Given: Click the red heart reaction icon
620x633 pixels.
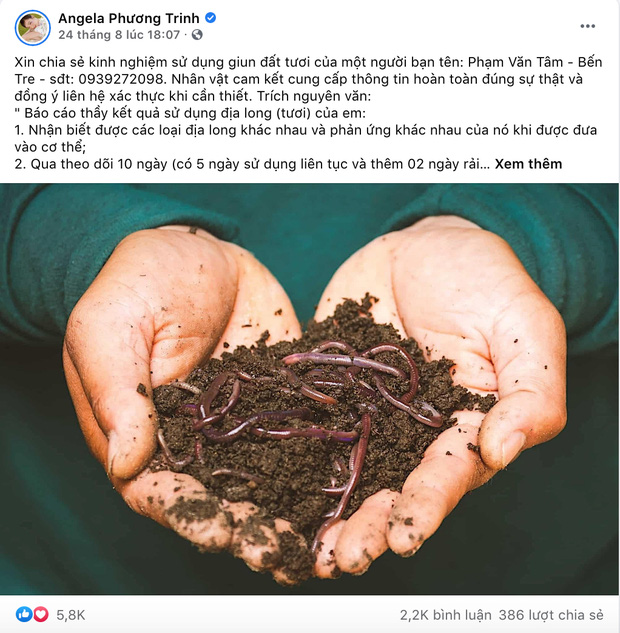Looking at the screenshot, I should (40, 614).
